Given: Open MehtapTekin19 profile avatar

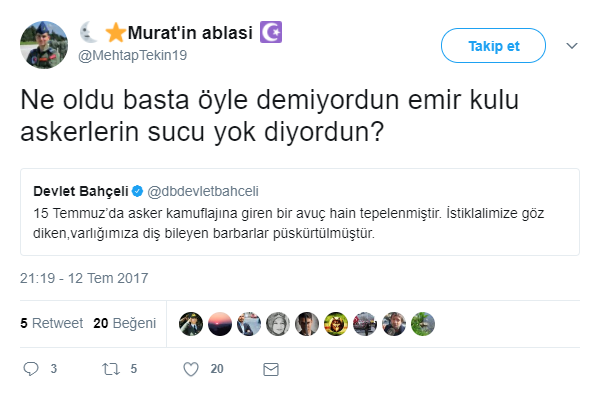Looking at the screenshot, I should (x=44, y=45).
